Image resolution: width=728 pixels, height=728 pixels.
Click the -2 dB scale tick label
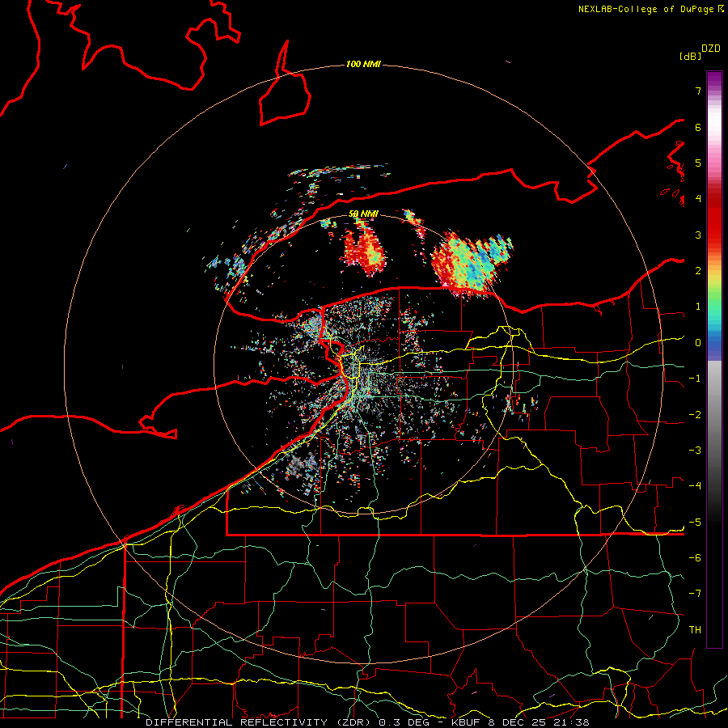pyautogui.click(x=695, y=415)
